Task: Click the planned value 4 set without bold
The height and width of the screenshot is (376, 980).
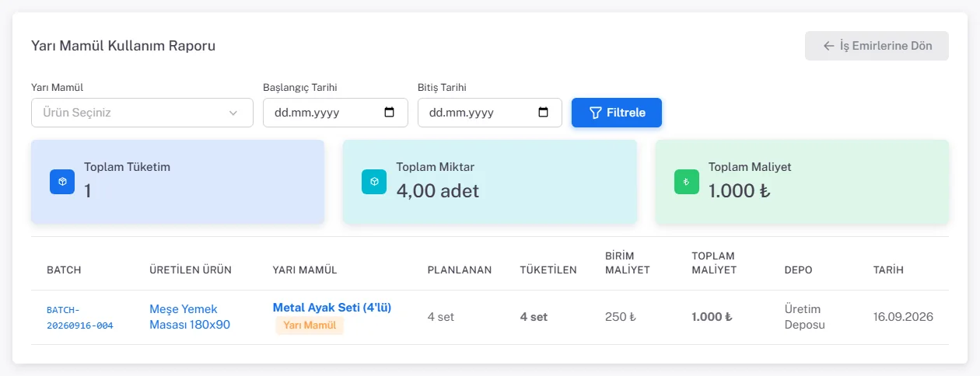Action: pyautogui.click(x=441, y=317)
